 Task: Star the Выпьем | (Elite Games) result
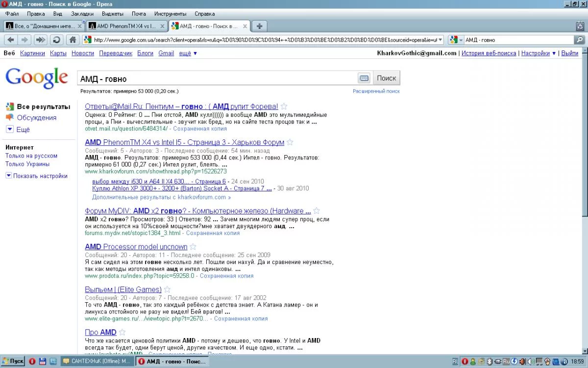pos(167,289)
